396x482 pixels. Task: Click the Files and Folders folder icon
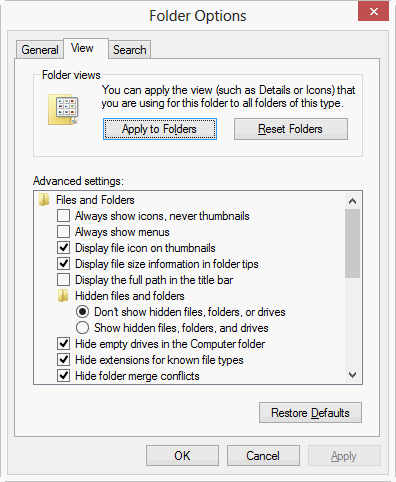(44, 200)
